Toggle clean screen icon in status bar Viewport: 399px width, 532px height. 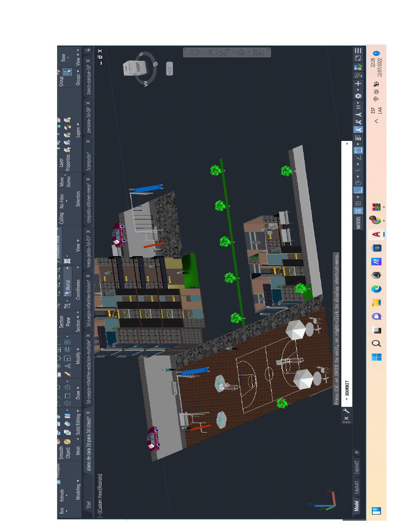(358, 58)
